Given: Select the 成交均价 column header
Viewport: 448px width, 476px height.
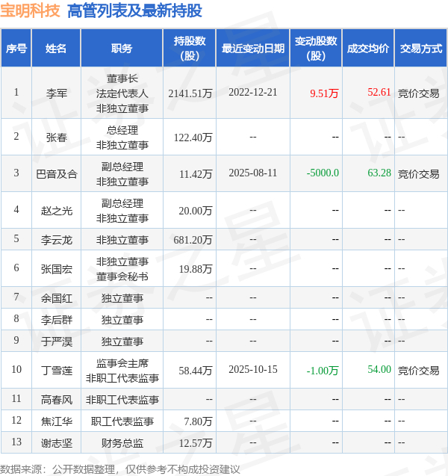Looking at the screenshot, I should coord(368,49).
